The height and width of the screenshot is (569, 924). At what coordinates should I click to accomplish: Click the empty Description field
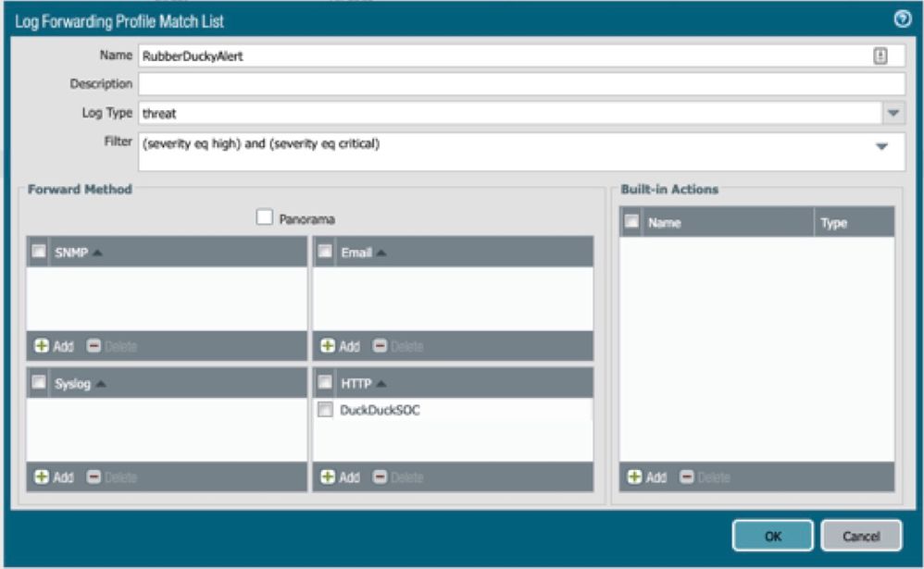click(521, 83)
